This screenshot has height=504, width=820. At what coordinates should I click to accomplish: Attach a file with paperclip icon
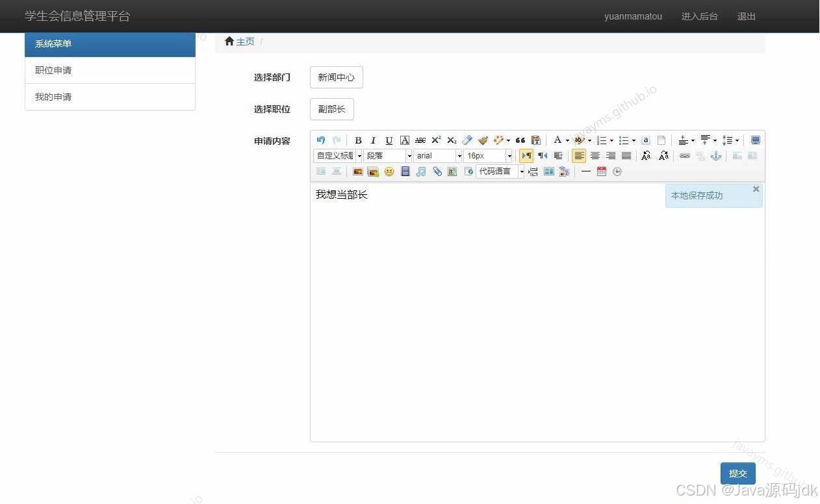[x=437, y=171]
